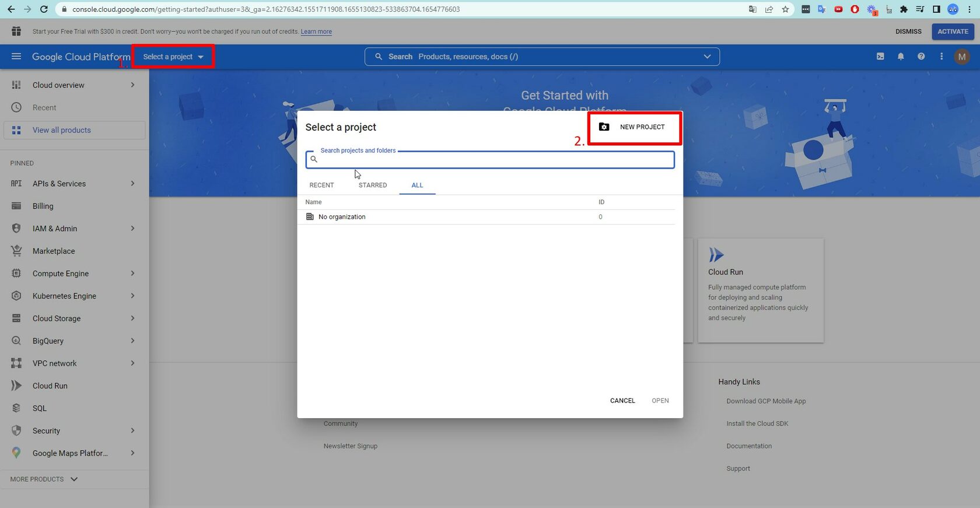Click the Google Maps Platform pin icon

(x=16, y=453)
